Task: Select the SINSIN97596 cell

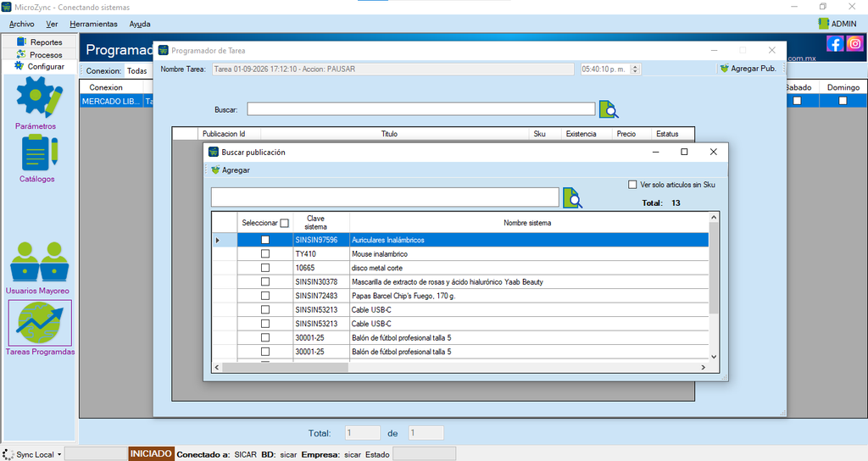Action: click(x=321, y=240)
